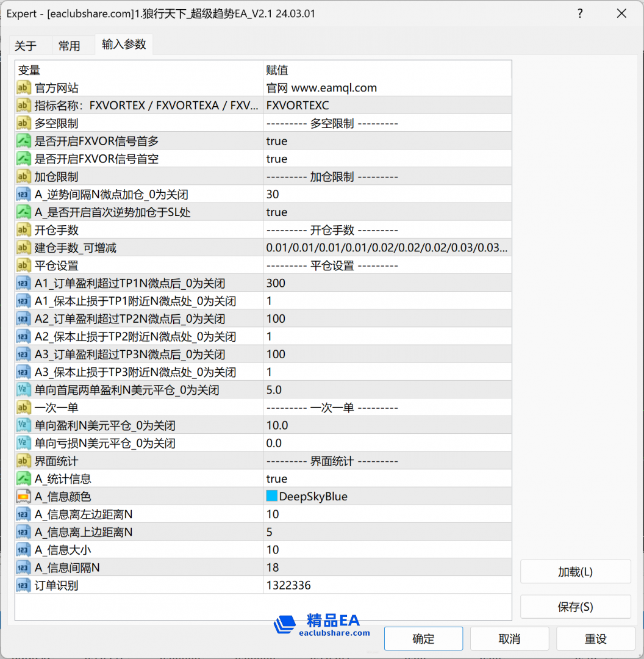
Task: Click the integer icon beside A_逆势间隔N微点加仓
Action: coord(24,195)
